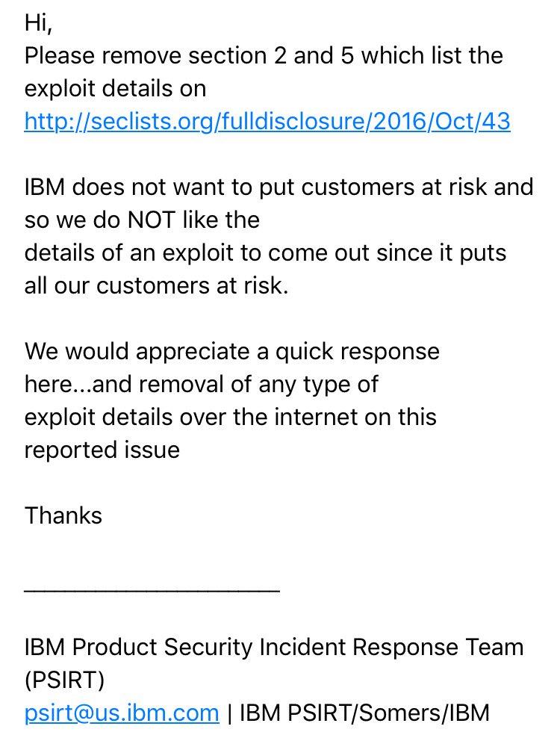Image resolution: width=560 pixels, height=738 pixels.
Task: Open the seclists.org fulldisclosure link
Action: (x=267, y=122)
